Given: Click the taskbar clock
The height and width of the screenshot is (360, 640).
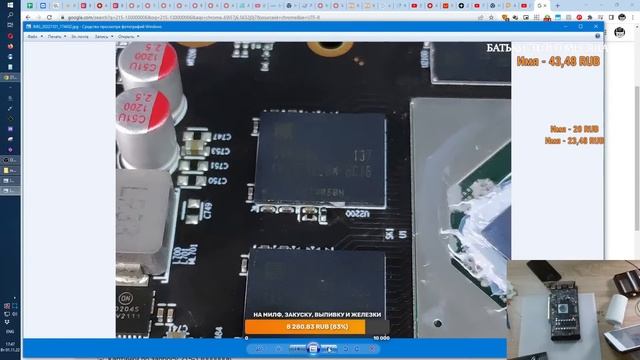Looking at the screenshot, I should [x=10, y=347].
